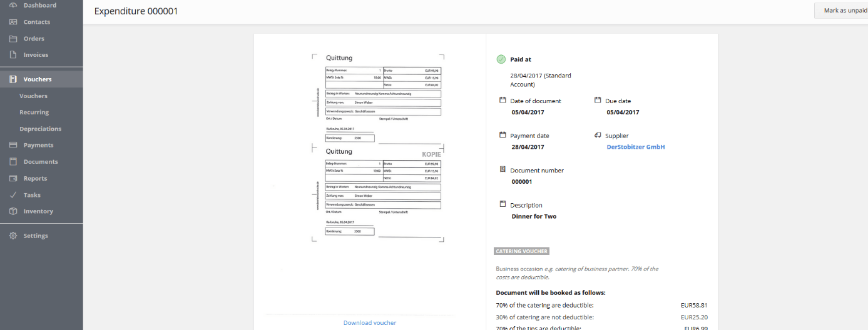868x330 pixels.
Task: Click the Reports icon in sidebar
Action: pyautogui.click(x=13, y=179)
